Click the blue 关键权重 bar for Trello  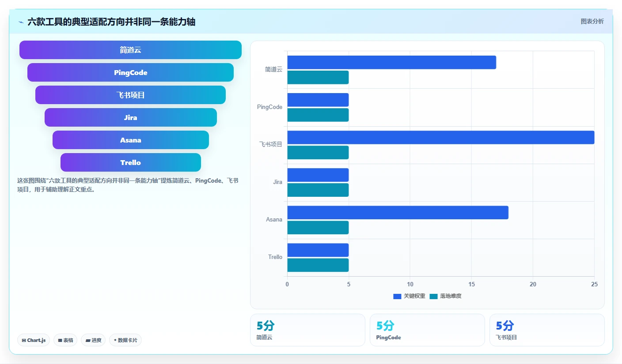[x=318, y=250]
